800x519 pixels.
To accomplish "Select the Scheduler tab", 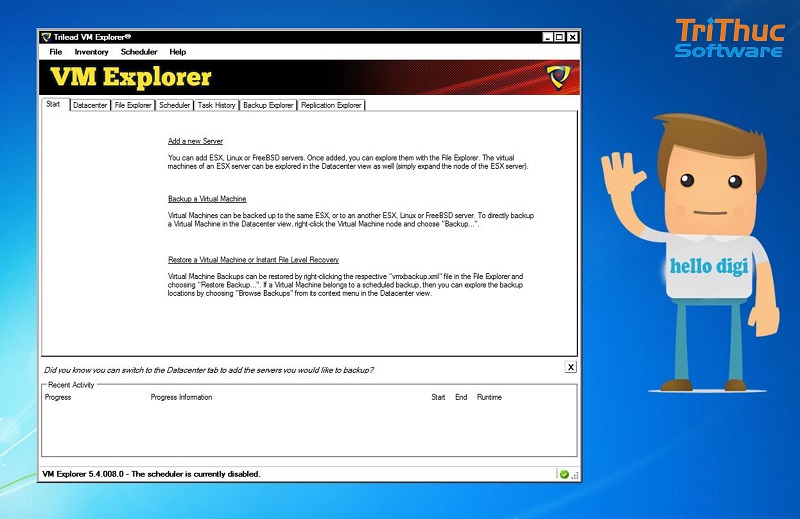I will click(175, 105).
